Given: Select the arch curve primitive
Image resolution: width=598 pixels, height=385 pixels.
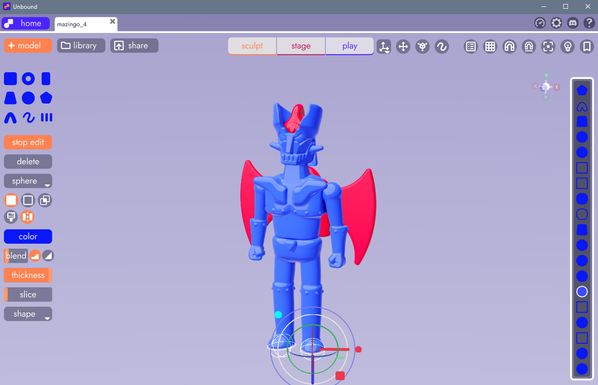Looking at the screenshot, I should [10, 118].
